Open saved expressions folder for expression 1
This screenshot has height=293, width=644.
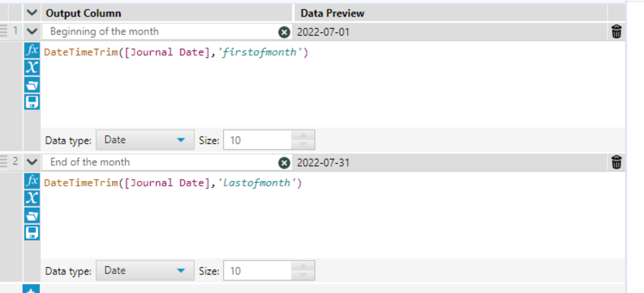tap(32, 85)
